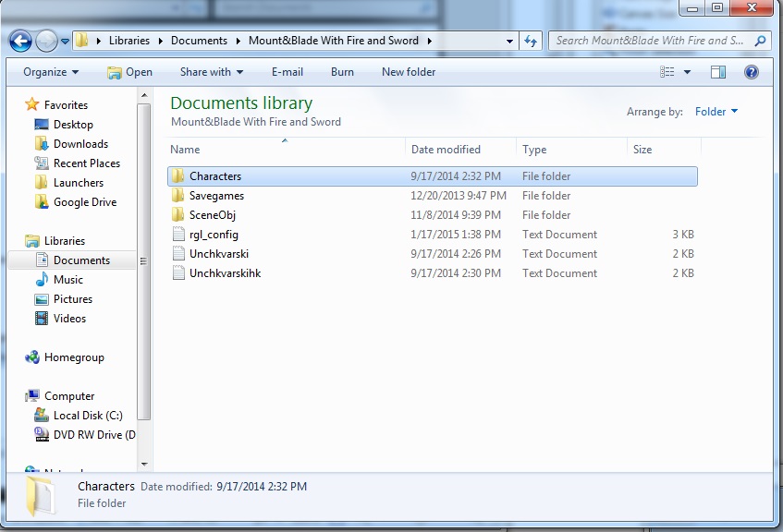Click Characters folder thumbnail in details pane
Viewport: 783px width, 532px height.
click(x=40, y=494)
